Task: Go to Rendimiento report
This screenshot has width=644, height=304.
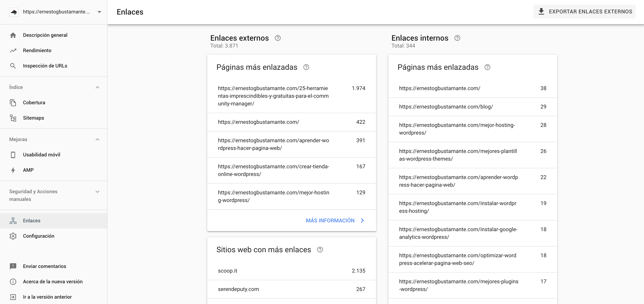Action: [54, 50]
